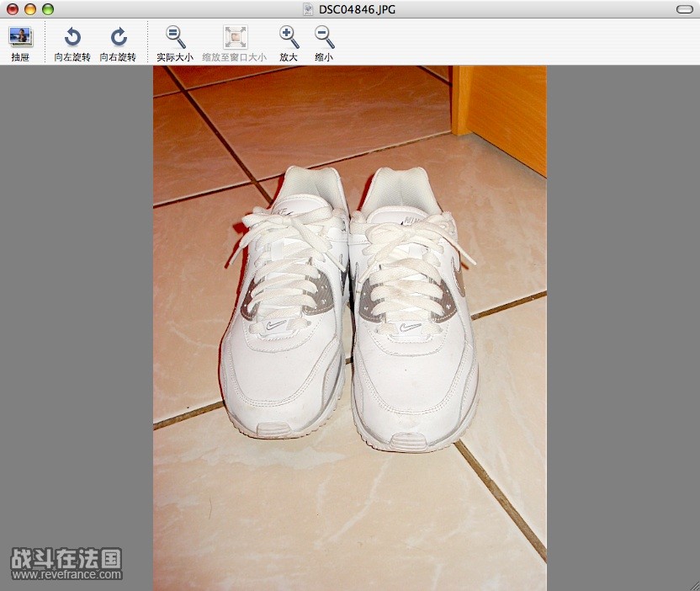
Task: Rotate the image right (向右旋转)
Action: pyautogui.click(x=118, y=43)
